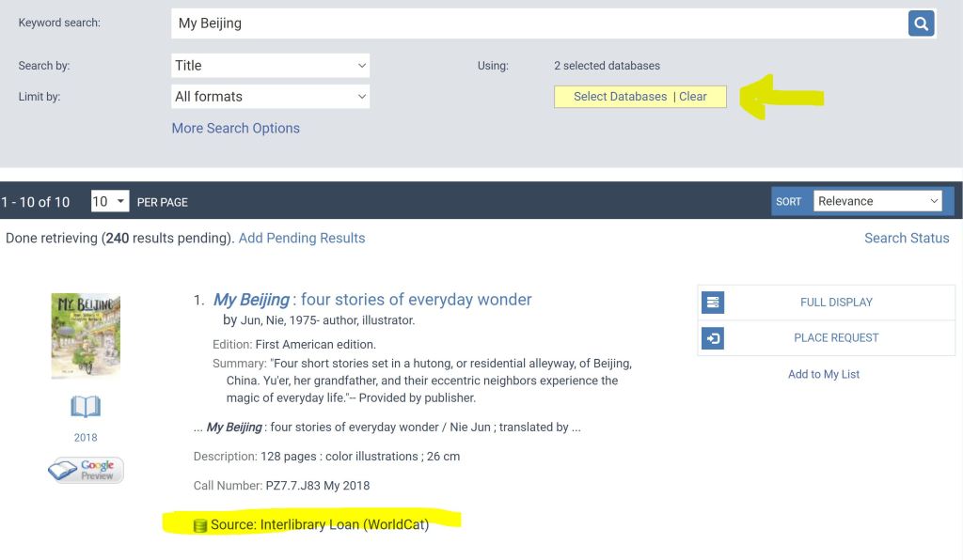This screenshot has width=963, height=560.
Task: Click the open book format icon
Action: coord(86,407)
